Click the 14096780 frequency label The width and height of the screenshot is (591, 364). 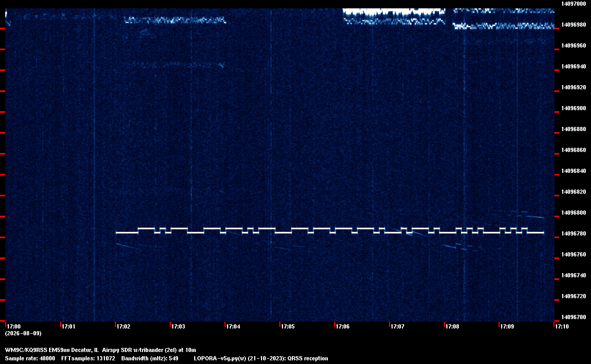[574, 233]
